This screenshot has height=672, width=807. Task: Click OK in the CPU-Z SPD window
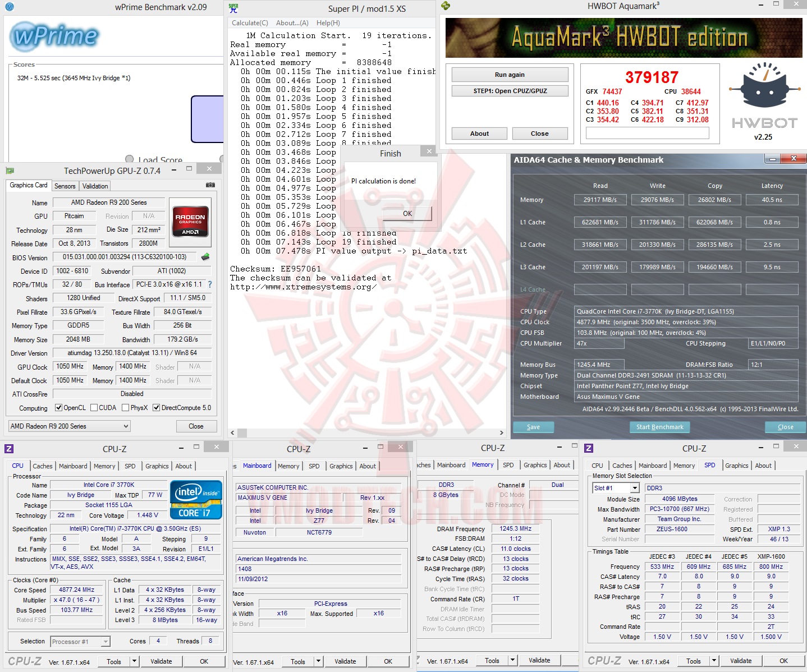pos(783,661)
